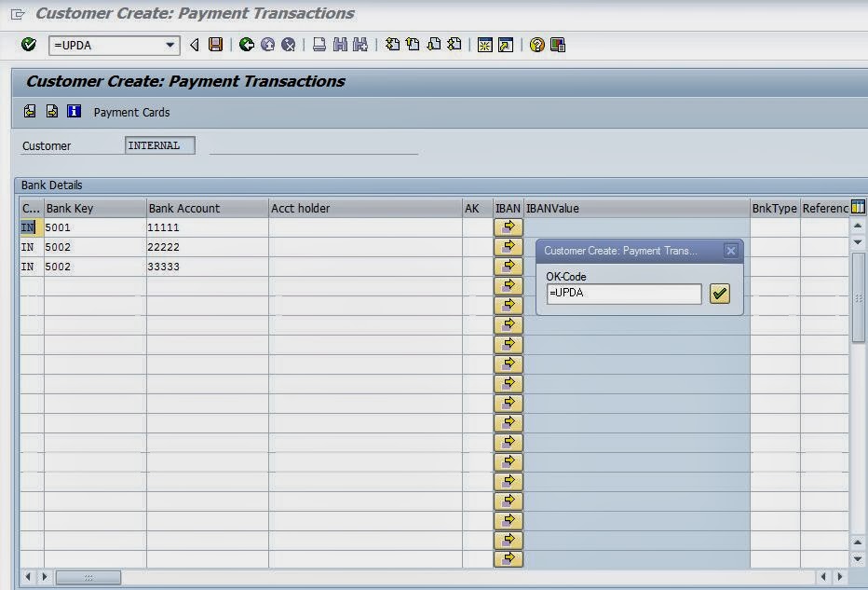Image resolution: width=868 pixels, height=590 pixels.
Task: Click the Customize local layout monitor icon
Action: click(x=558, y=45)
